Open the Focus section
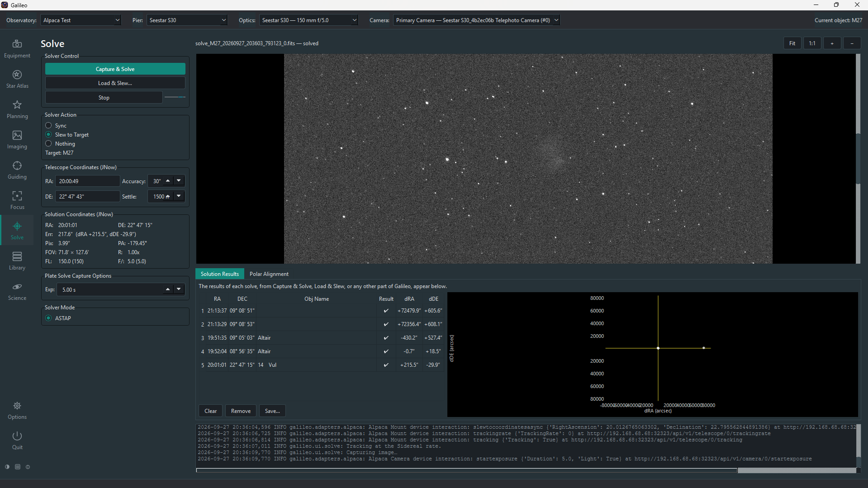Screen dimensions: 868x488 click(x=17, y=200)
